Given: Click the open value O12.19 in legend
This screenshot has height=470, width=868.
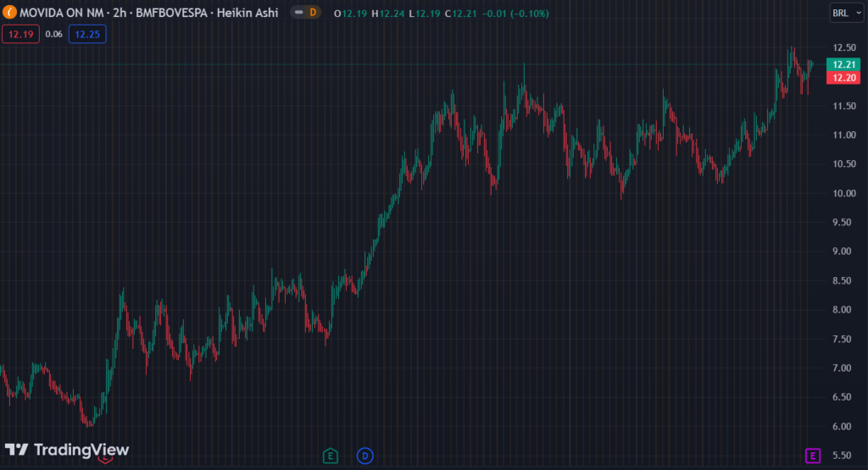Looking at the screenshot, I should click(350, 14).
